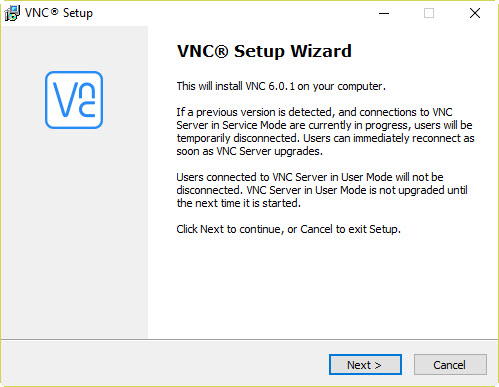
Task: Cancel the VNC setup
Action: tap(450, 365)
